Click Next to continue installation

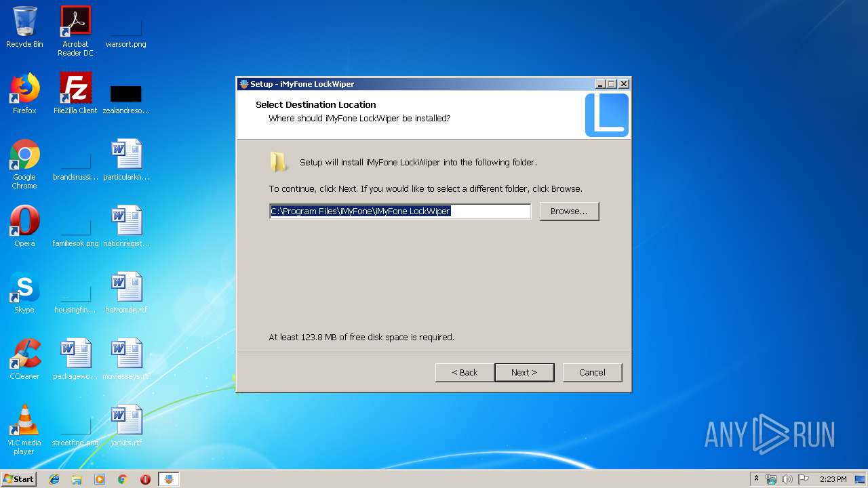(x=524, y=372)
